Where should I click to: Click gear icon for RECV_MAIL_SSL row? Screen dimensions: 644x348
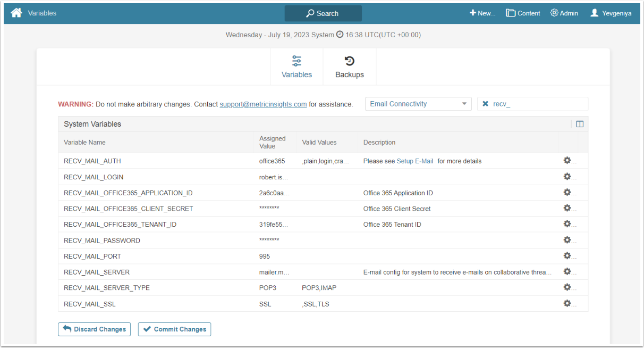click(x=567, y=303)
